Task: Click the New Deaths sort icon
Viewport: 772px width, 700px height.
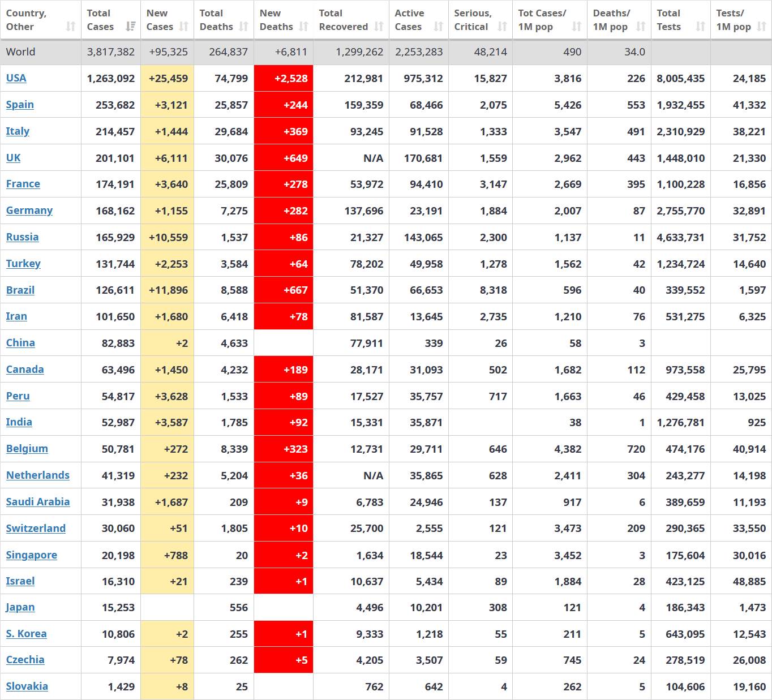Action: 303,27
